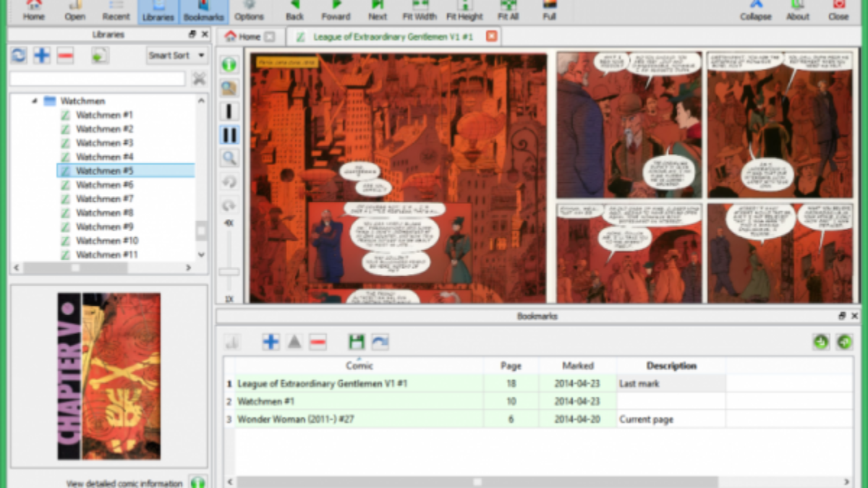Image resolution: width=868 pixels, height=488 pixels.
Task: Select Watchmen #7 in the tree
Action: [x=104, y=199]
